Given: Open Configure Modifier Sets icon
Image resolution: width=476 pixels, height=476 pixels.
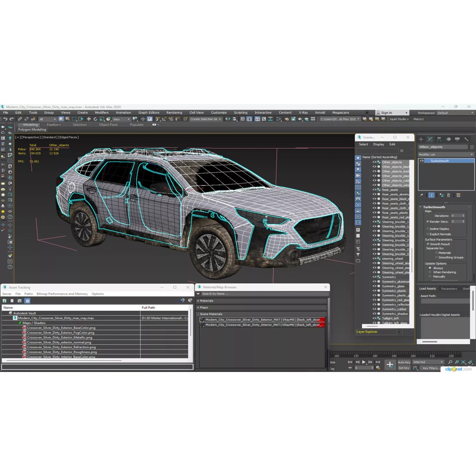Looking at the screenshot, I should click(458, 195).
